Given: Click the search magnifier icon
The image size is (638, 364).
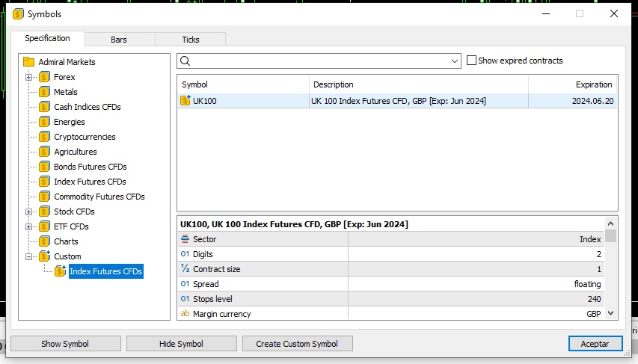Looking at the screenshot, I should click(185, 61).
